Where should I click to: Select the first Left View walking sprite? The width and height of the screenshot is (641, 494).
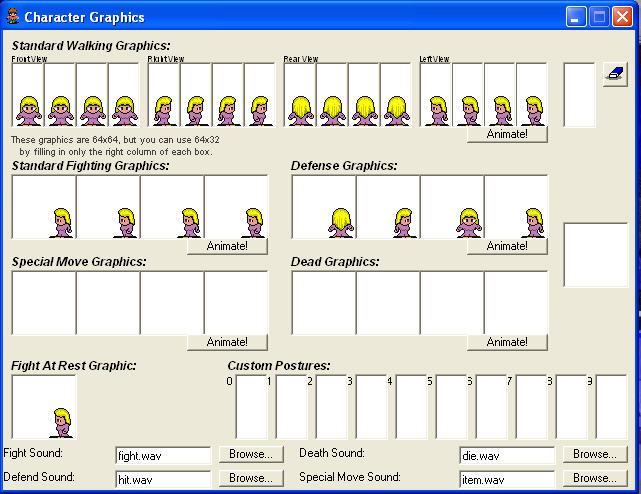click(x=436, y=96)
